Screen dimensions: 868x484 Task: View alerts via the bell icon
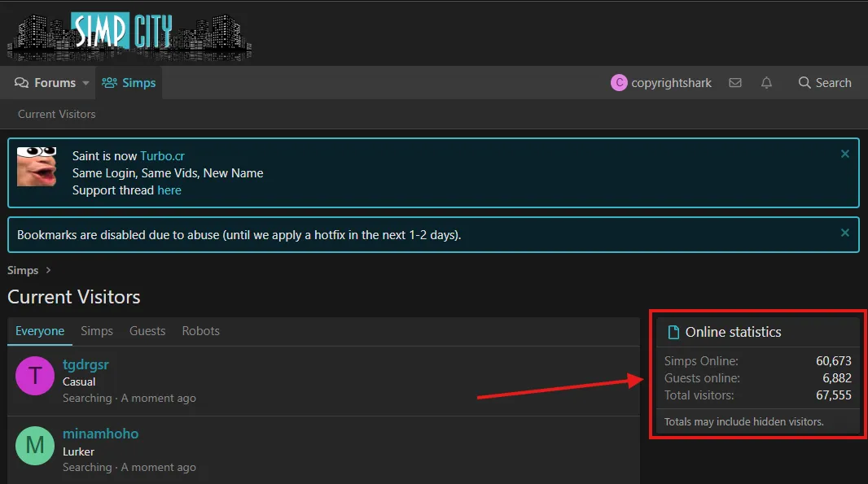pos(766,82)
